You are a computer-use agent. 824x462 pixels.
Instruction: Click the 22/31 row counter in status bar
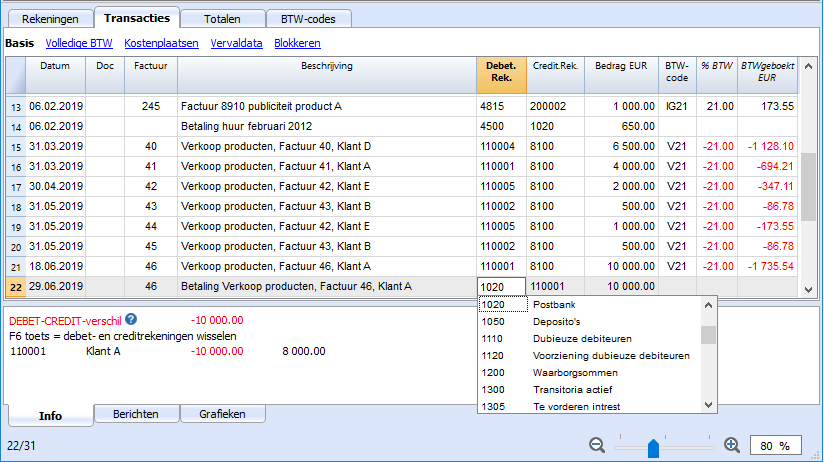tap(21, 446)
